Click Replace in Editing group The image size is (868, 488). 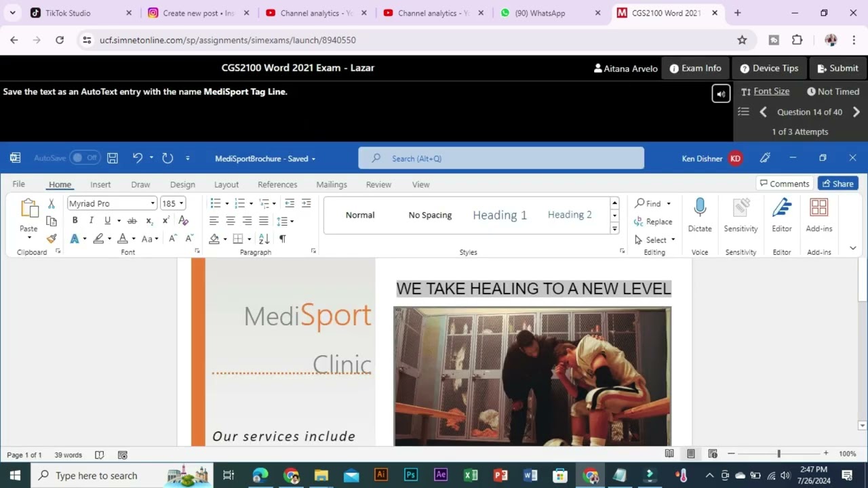(x=653, y=222)
